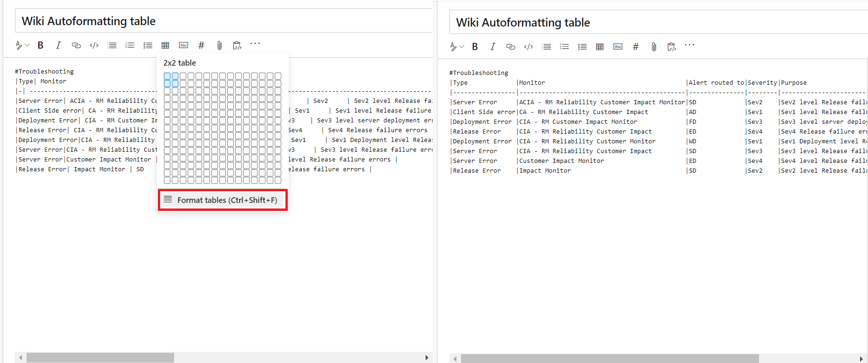Insert a link from the right editor toolbar
Image resolution: width=868 pixels, height=363 pixels.
[510, 47]
